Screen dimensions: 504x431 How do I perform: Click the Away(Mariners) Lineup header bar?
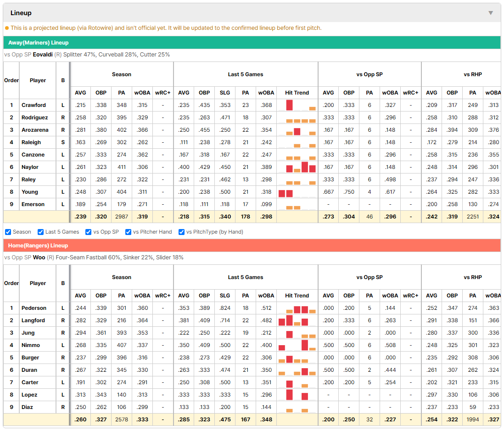pyautogui.click(x=252, y=43)
